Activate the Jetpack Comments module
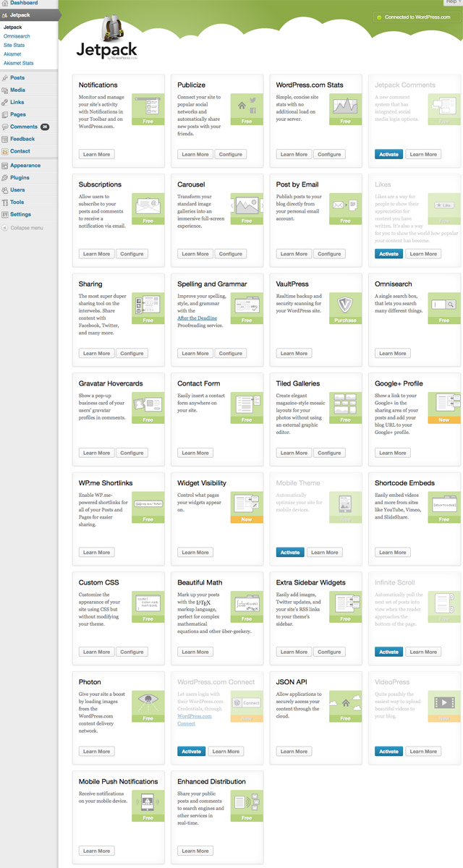Screen dimensions: 463x868 (x=388, y=154)
